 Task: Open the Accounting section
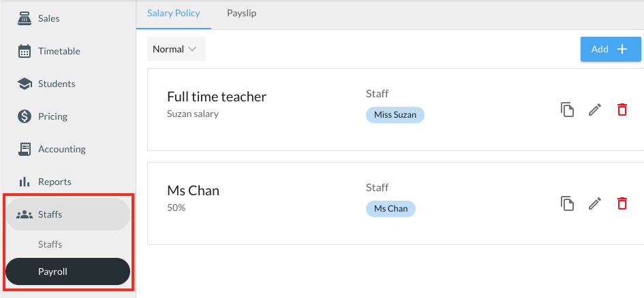pyautogui.click(x=61, y=149)
